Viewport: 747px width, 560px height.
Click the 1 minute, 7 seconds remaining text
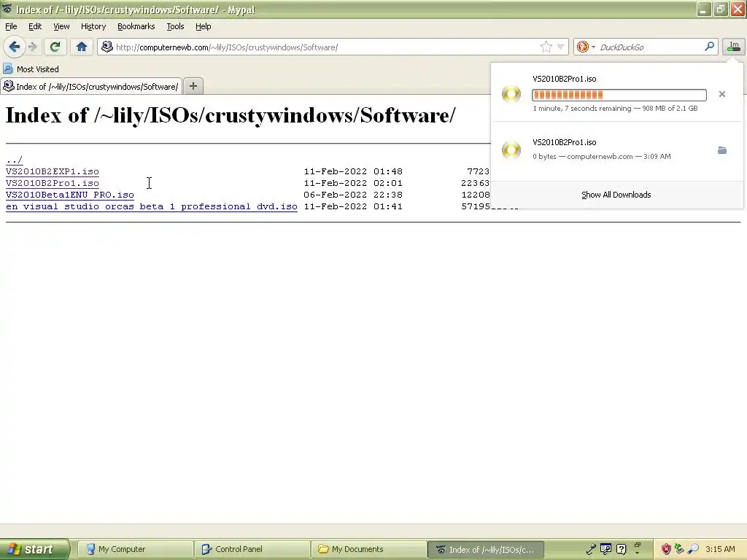coord(581,109)
